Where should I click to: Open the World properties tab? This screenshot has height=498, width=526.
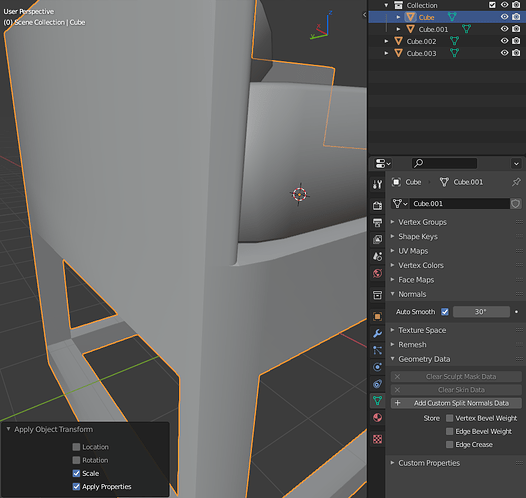[x=377, y=273]
